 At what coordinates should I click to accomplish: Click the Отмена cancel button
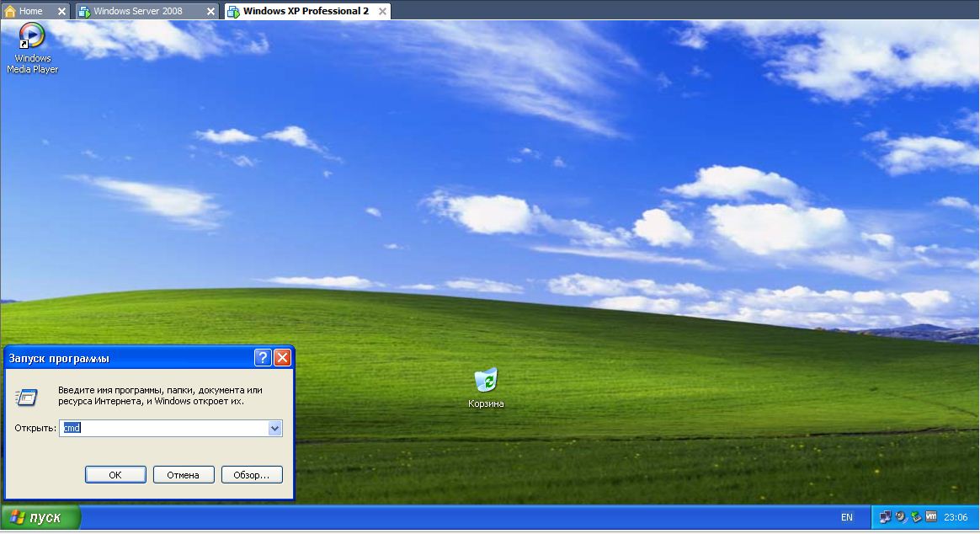(184, 474)
